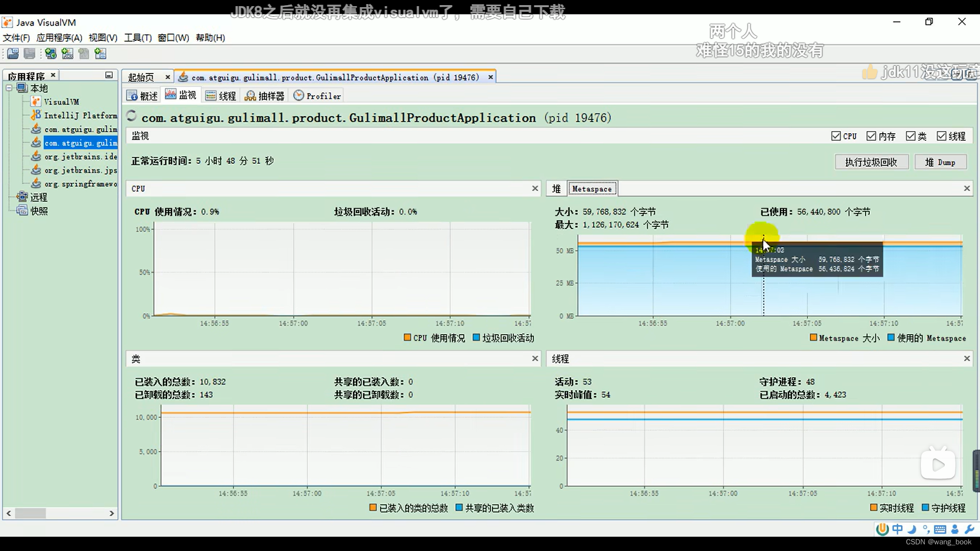The width and height of the screenshot is (980, 551).
Task: Uncheck the 内存 memory checkbox
Action: [871, 136]
